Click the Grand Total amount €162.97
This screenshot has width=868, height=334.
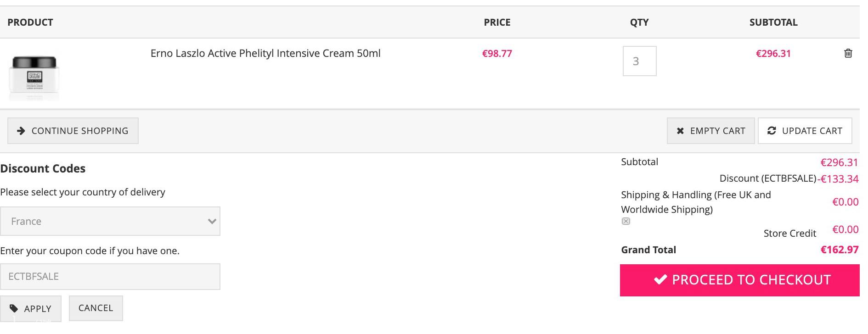[840, 250]
